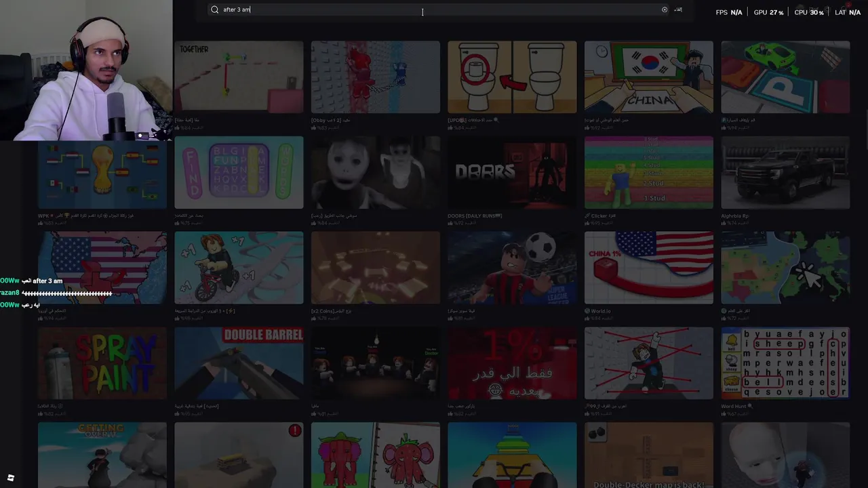The image size is (868, 488).
Task: Click the LAT N/A readout
Action: coord(848,12)
